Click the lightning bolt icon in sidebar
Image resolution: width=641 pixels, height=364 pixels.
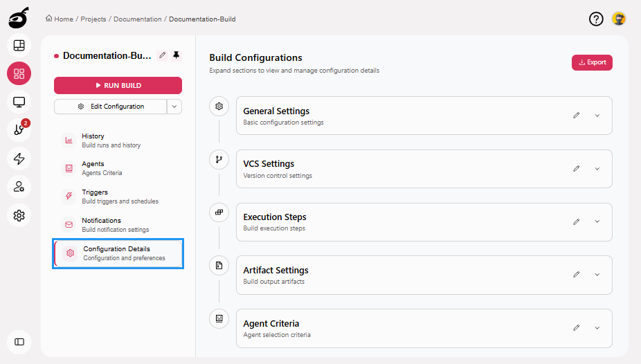click(x=19, y=158)
